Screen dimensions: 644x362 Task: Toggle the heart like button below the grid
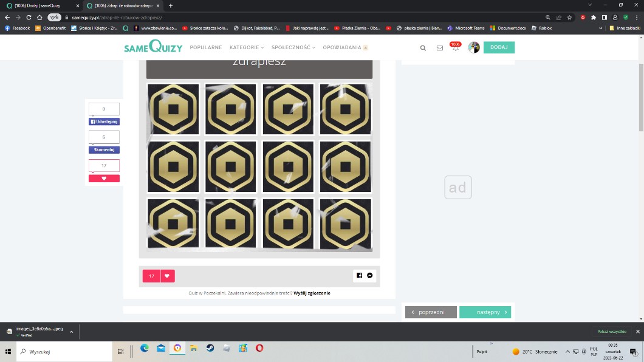(x=168, y=276)
